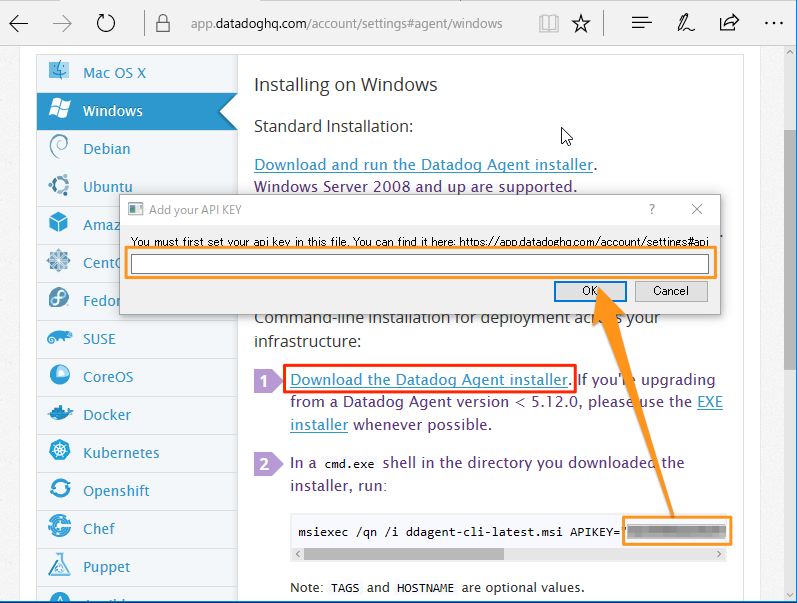Click the Kubernetes wheel icon
The image size is (797, 603).
coord(59,450)
